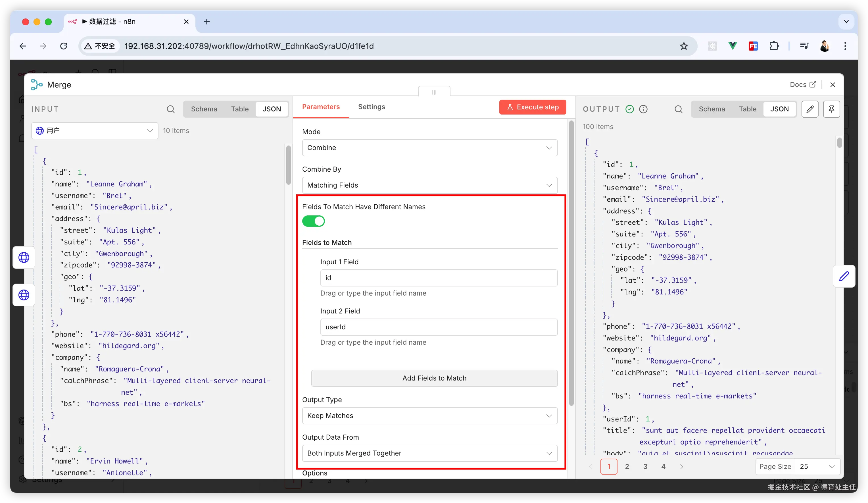Image resolution: width=868 pixels, height=503 pixels.
Task: Toggle Fields To Match Have Different Names
Action: pos(313,221)
